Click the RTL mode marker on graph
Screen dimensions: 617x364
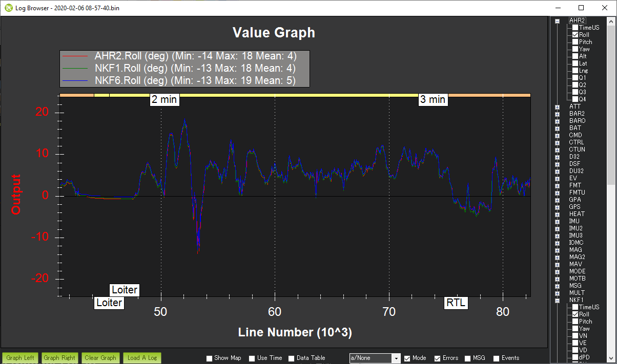coord(456,303)
